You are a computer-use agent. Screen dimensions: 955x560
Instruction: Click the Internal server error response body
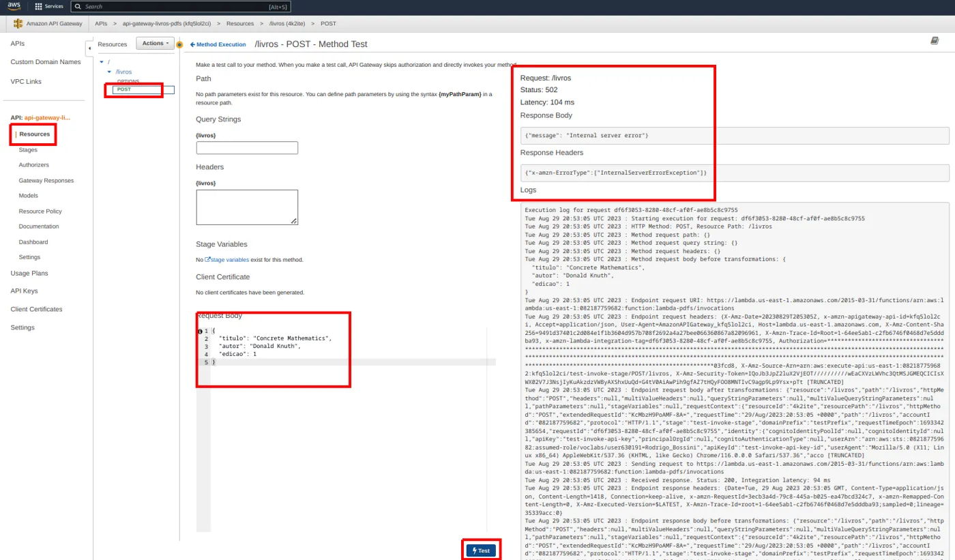point(735,135)
